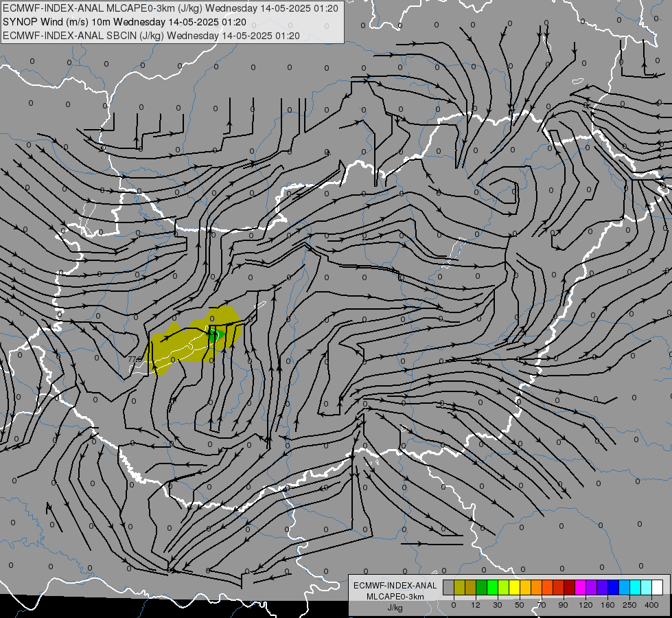Screen dimensions: 672x618
Task: Click the legend tick label 400
Action: [x=651, y=605]
